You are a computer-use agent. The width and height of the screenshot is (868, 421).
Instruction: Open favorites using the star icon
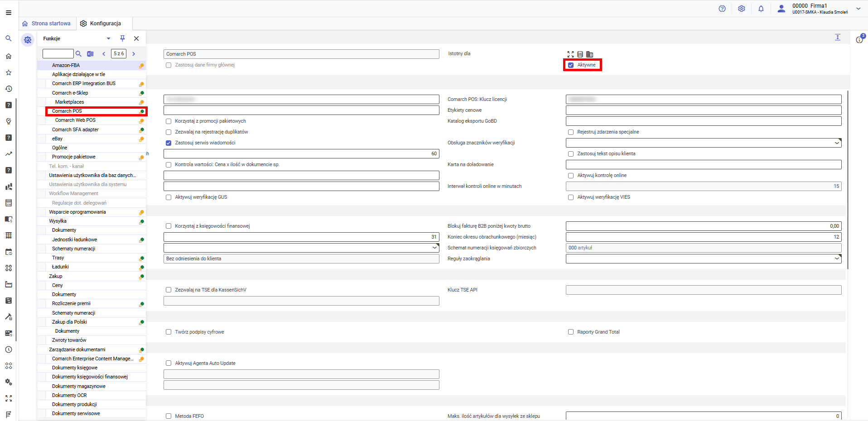point(9,72)
